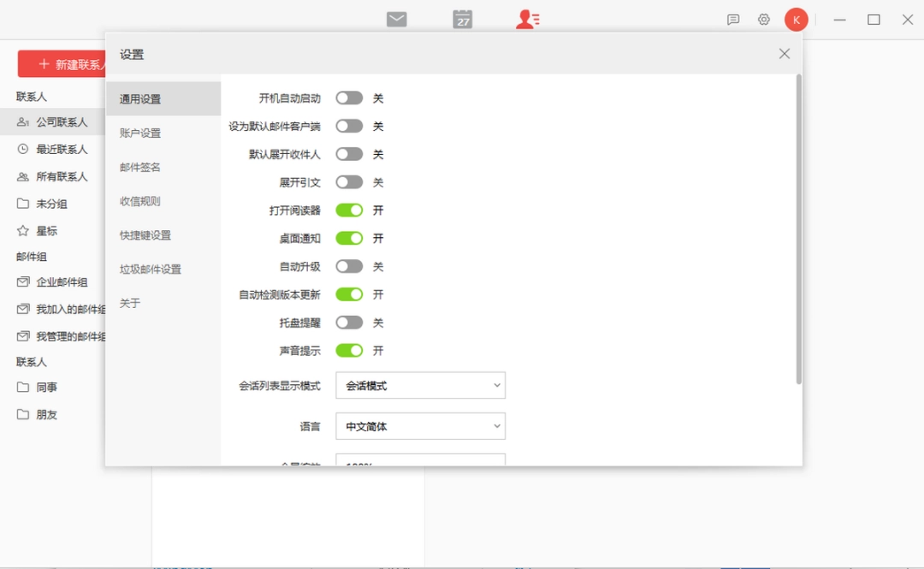Open the Mail envelope icon in top toolbar
This screenshot has width=924, height=569.
pyautogui.click(x=396, y=18)
